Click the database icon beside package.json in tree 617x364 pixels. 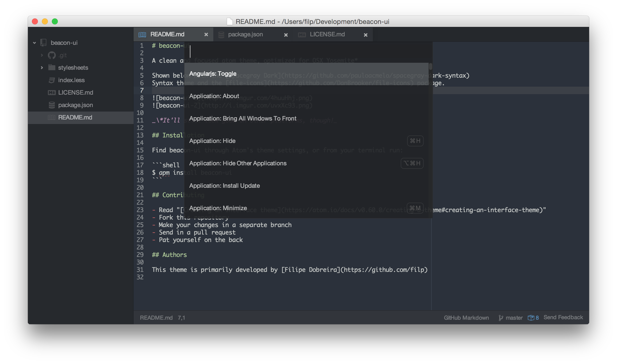(x=52, y=105)
